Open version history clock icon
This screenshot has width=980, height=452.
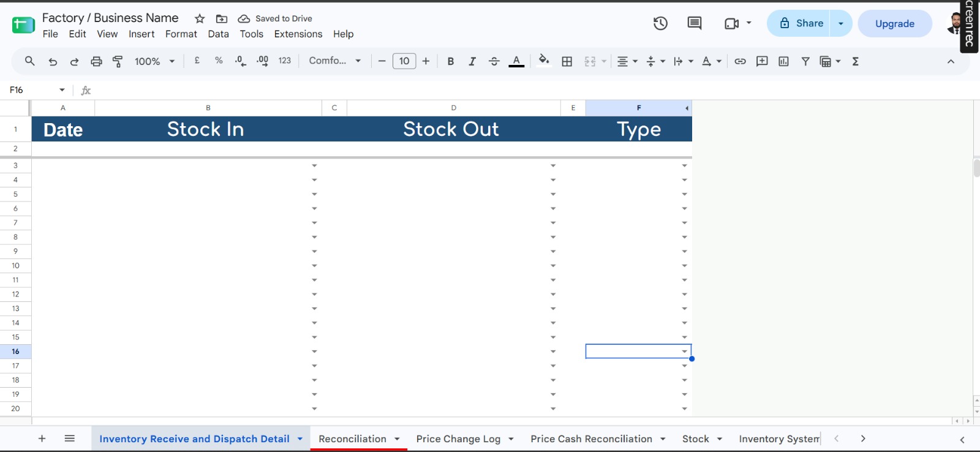click(x=660, y=23)
